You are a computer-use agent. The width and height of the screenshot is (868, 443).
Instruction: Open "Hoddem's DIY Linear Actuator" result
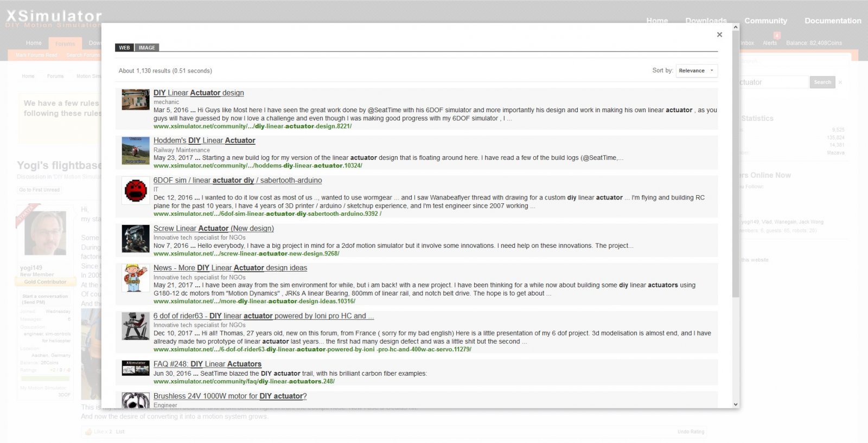tap(204, 140)
